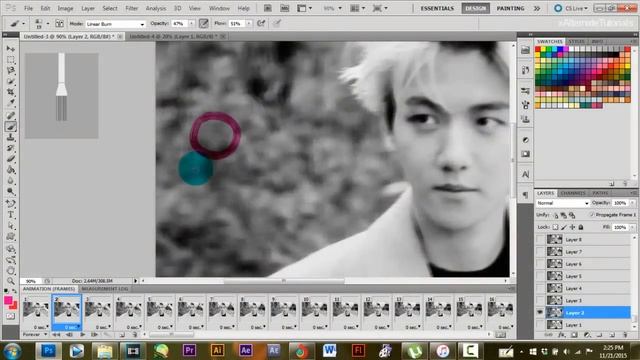This screenshot has height=360, width=640.
Task: Select the Horizontal Type tool
Action: pos(11,215)
